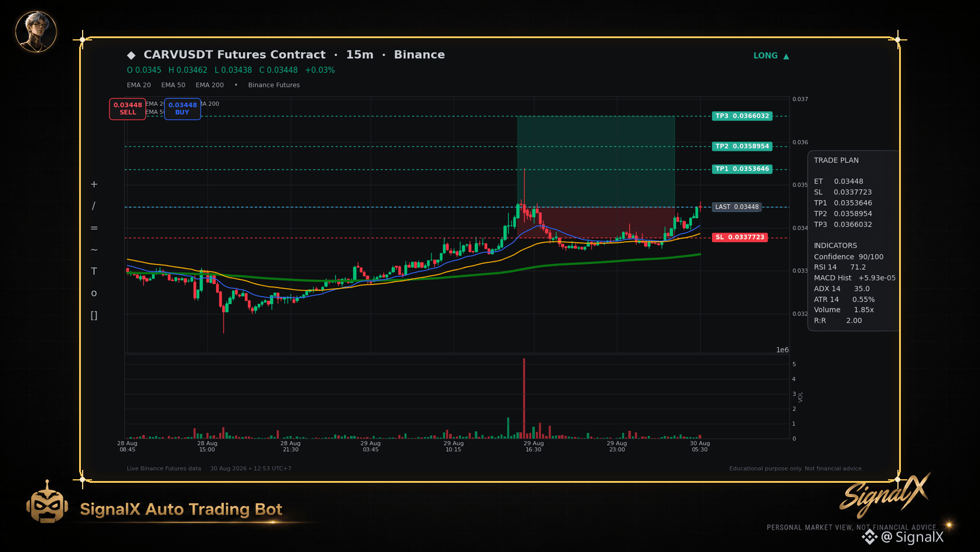Click the 0.037 price axis label
The height and width of the screenshot is (552, 980).
pyautogui.click(x=800, y=99)
